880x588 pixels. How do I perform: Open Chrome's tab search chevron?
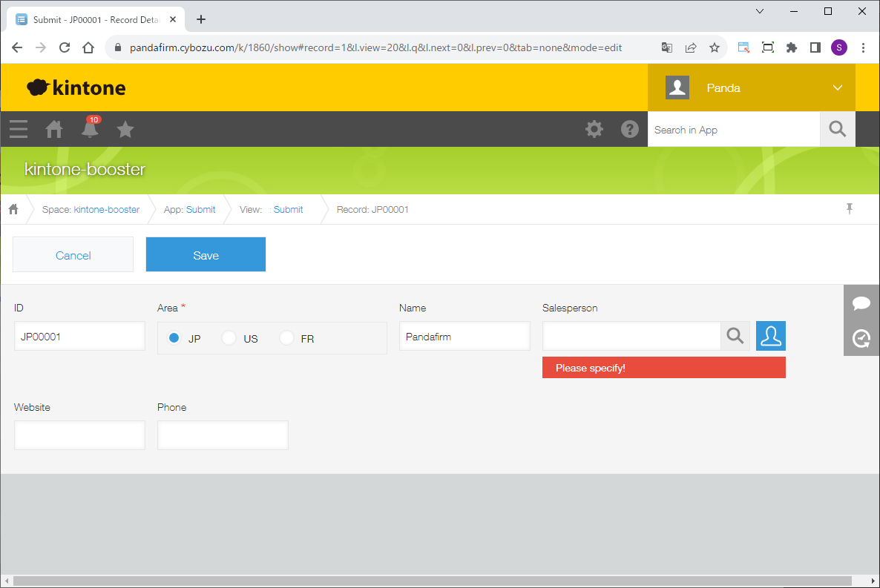click(760, 11)
